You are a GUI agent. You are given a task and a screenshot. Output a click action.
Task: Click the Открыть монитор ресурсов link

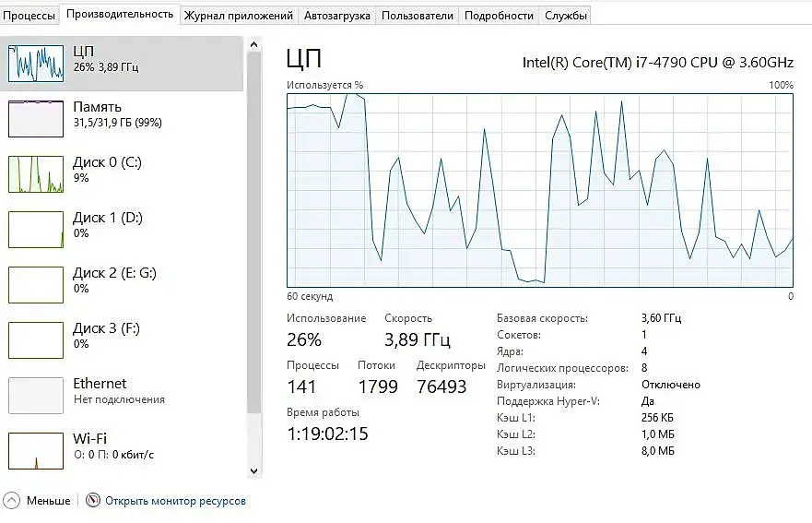click(x=175, y=501)
